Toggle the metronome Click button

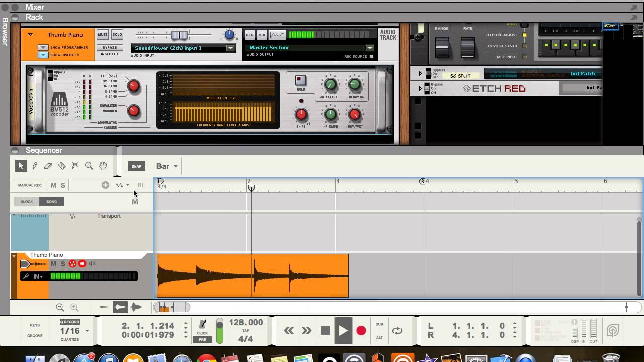click(203, 327)
